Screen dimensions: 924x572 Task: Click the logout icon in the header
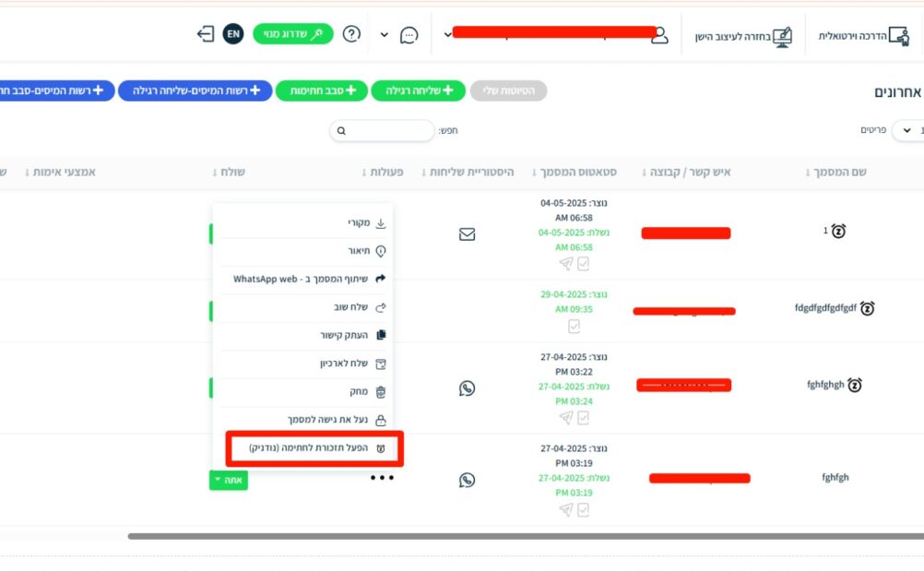(x=206, y=34)
